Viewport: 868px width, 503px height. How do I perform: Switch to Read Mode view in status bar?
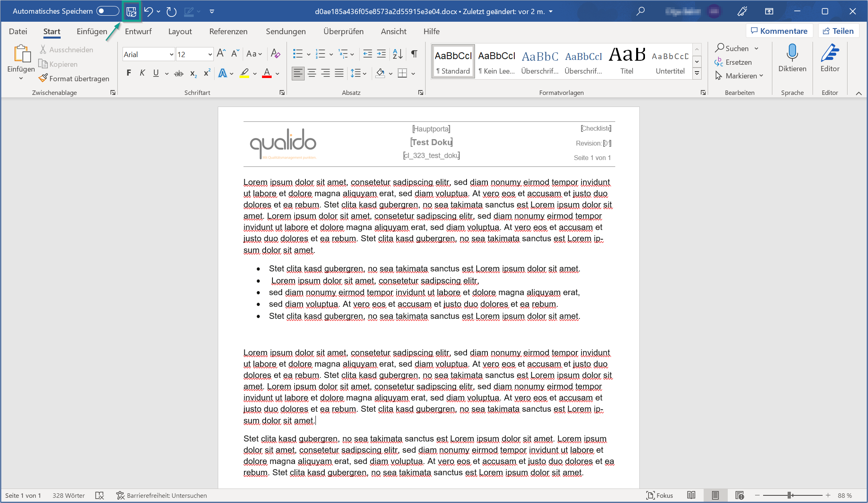(691, 495)
